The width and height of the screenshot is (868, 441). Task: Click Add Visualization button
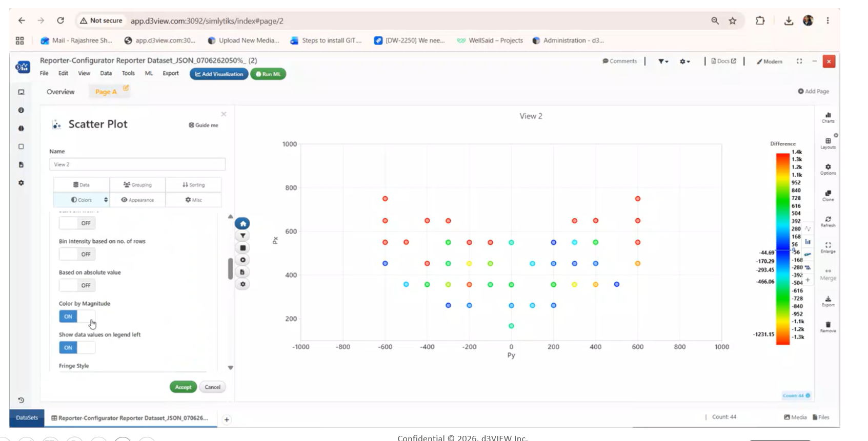coord(219,74)
